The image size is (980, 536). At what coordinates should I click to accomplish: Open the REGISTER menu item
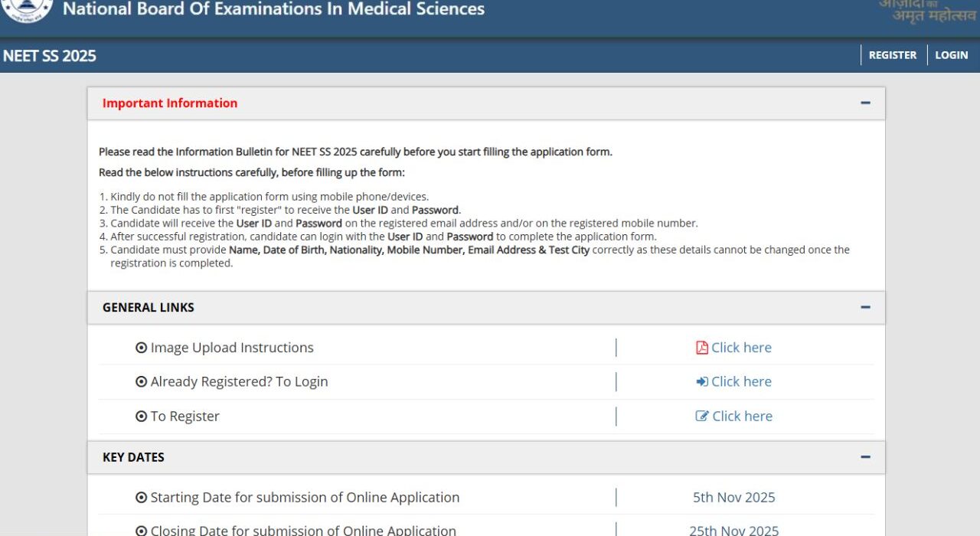[892, 54]
